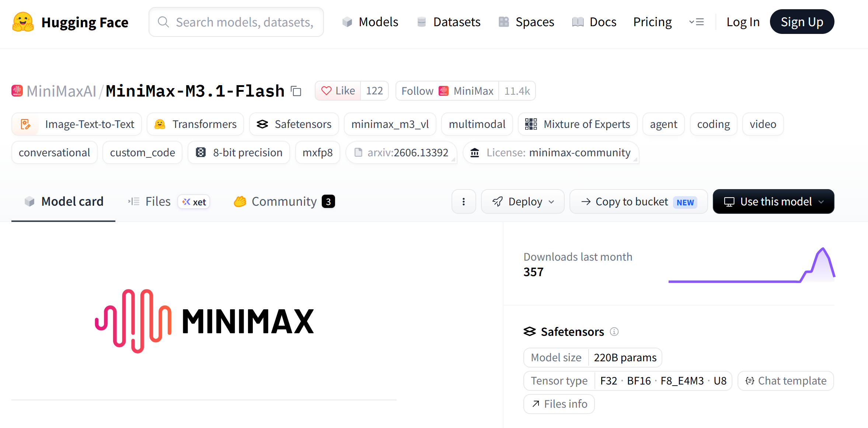868x428 pixels.
Task: Open the Chat template button
Action: [785, 381]
